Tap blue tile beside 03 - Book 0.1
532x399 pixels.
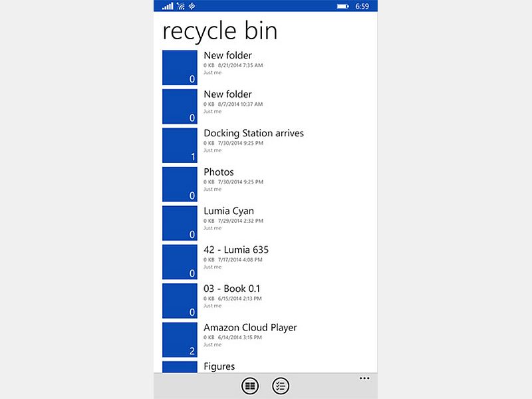(x=180, y=301)
